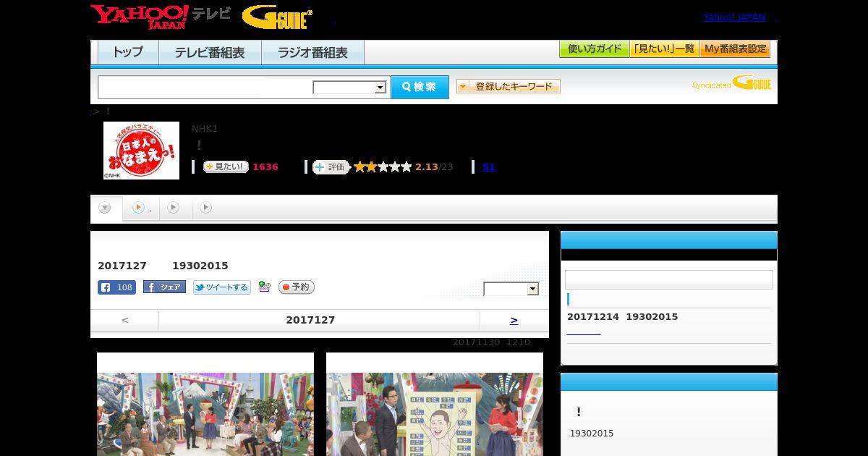Viewport: 868px width, 456px height.
Task: Click the NHK1 channel label
Action: pos(205,129)
